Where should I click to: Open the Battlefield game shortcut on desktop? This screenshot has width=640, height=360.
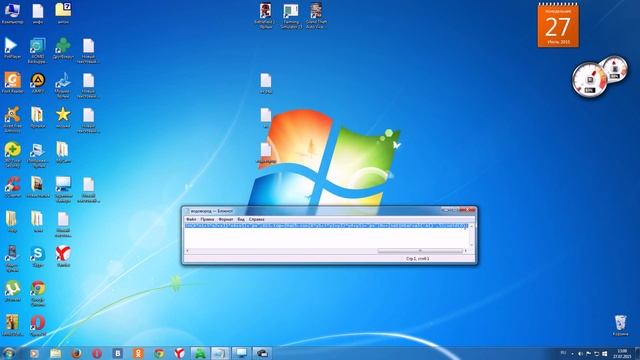(265, 16)
